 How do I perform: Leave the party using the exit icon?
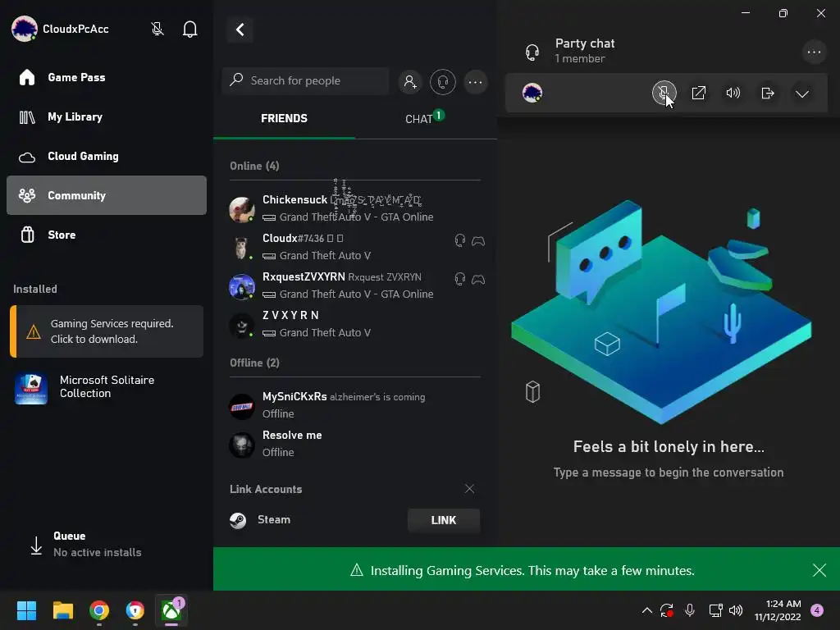click(x=768, y=94)
